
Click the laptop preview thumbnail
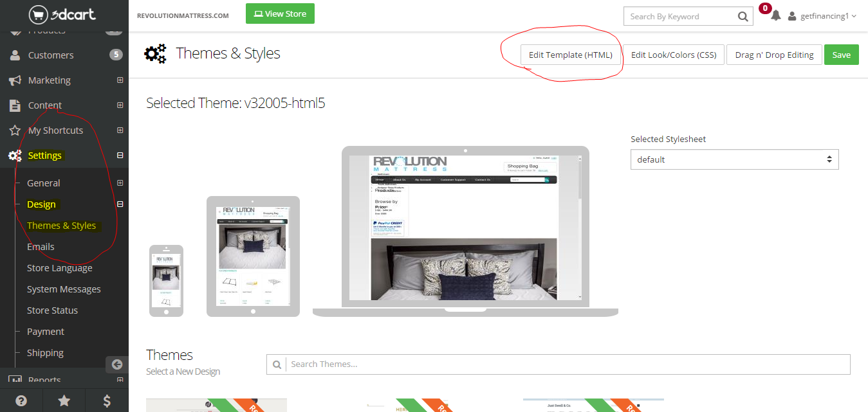click(465, 231)
